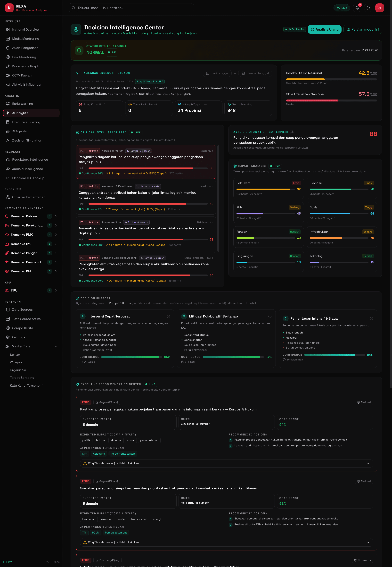Expand Kemenko Polkam submenu chevron
Viewport: 392px width, 567px height.
[x=56, y=216]
